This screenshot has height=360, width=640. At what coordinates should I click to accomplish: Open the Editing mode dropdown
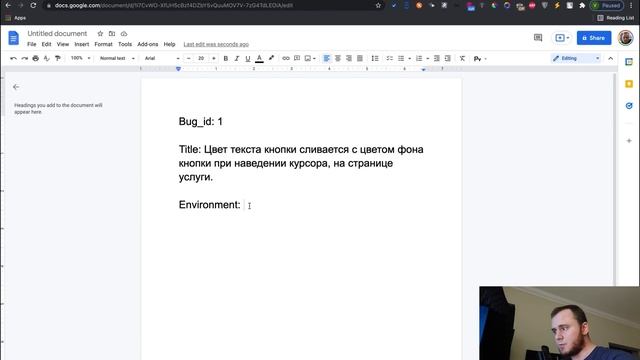click(x=576, y=58)
